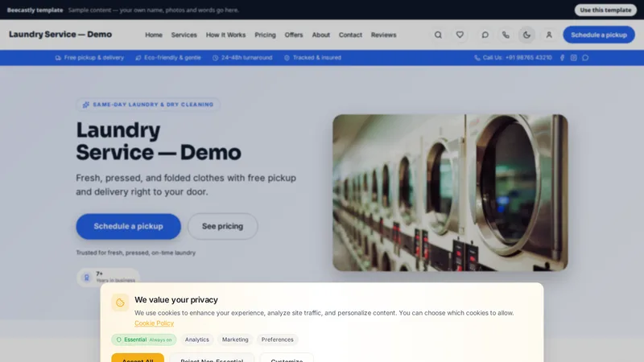The width and height of the screenshot is (644, 362).
Task: Click header Schedule a pickup button
Action: point(599,35)
